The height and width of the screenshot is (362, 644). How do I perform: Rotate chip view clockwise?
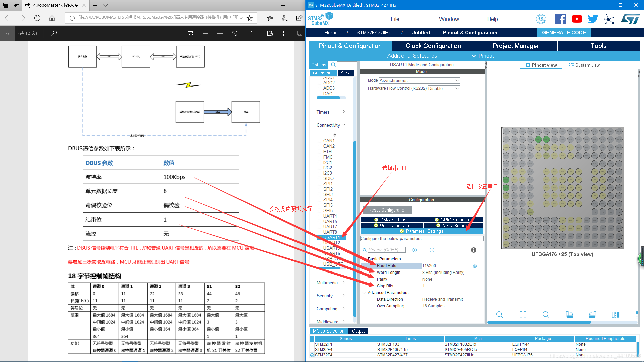[569, 315]
